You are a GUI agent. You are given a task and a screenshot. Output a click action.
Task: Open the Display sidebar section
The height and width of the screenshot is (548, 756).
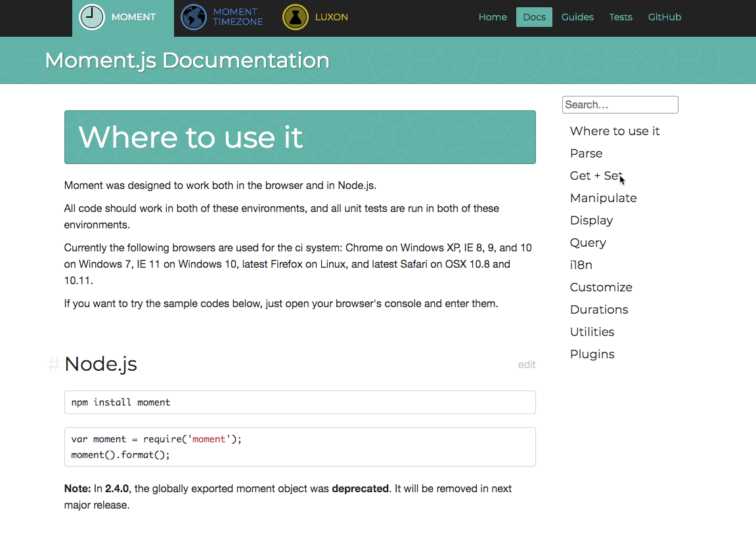pos(591,220)
